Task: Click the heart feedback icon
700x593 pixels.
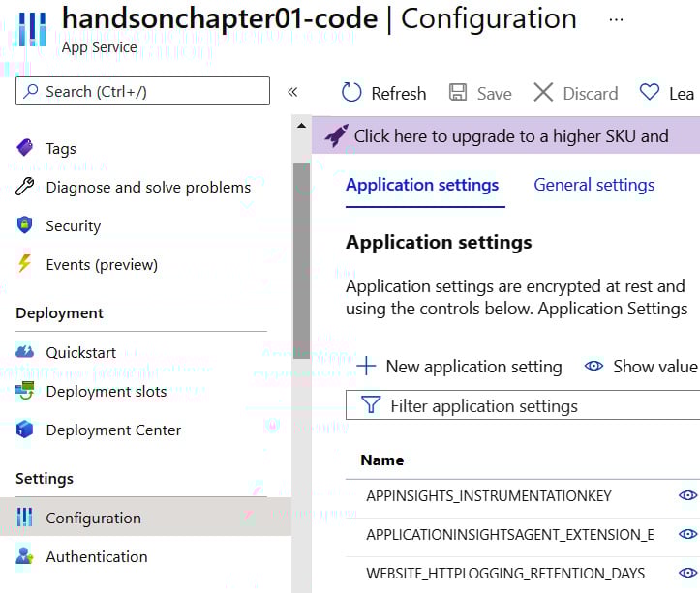Action: (x=649, y=92)
